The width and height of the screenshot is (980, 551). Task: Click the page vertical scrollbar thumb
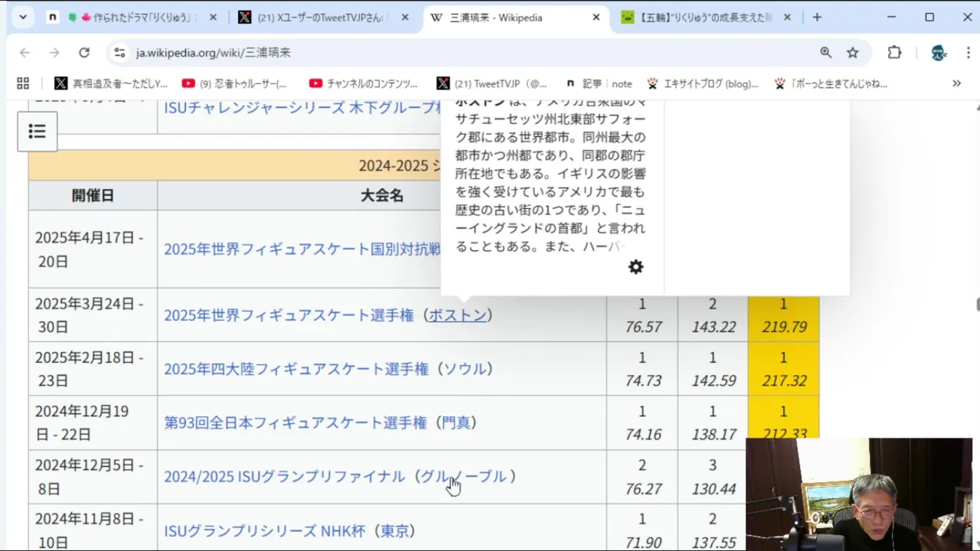click(x=977, y=305)
